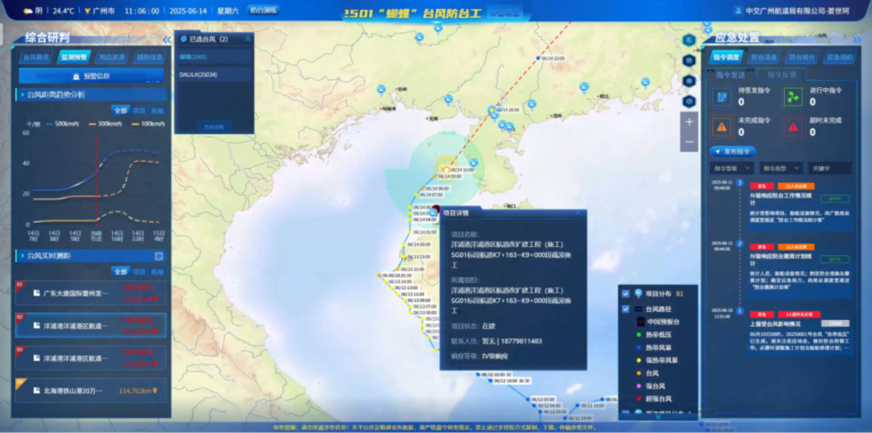Select the 监测预警 tab

click(x=73, y=57)
